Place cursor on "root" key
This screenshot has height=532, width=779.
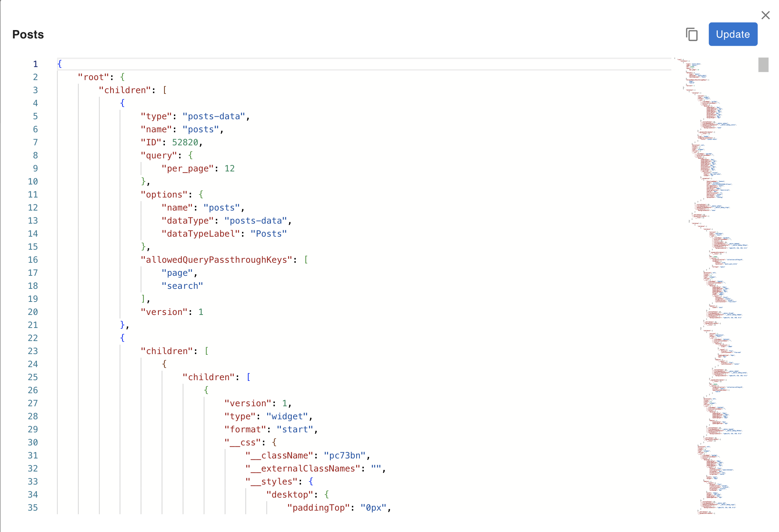click(93, 77)
